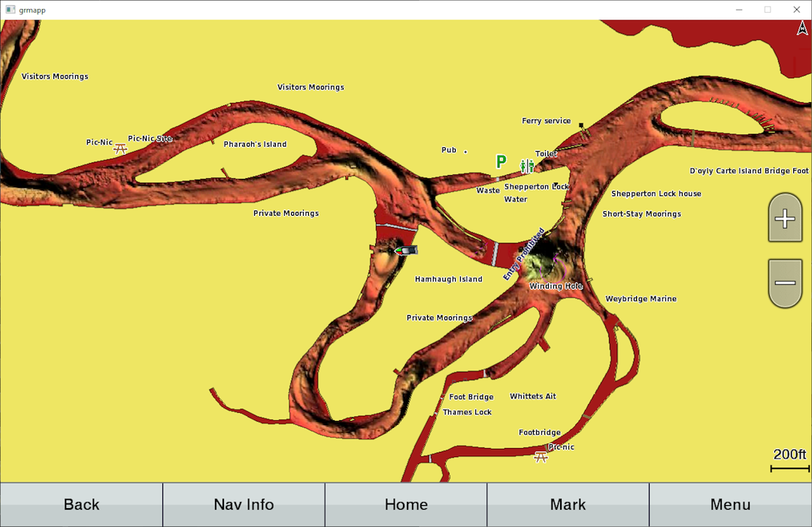The width and height of the screenshot is (812, 527).
Task: Mark a waypoint with Mark button
Action: click(x=568, y=504)
